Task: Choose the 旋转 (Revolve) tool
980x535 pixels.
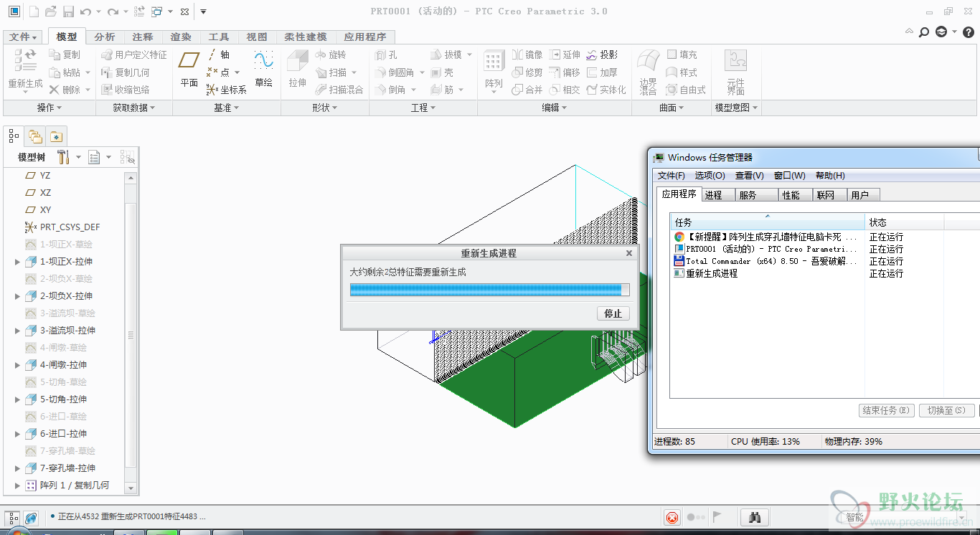Action: tap(331, 55)
